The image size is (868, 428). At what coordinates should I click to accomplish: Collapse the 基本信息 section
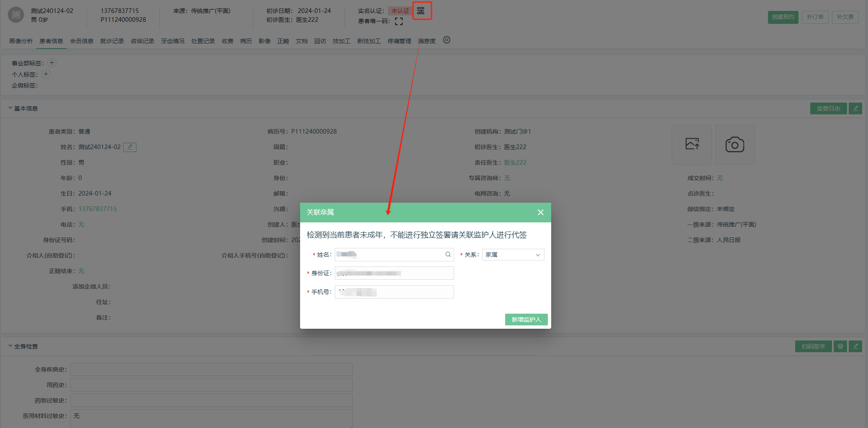(10, 108)
